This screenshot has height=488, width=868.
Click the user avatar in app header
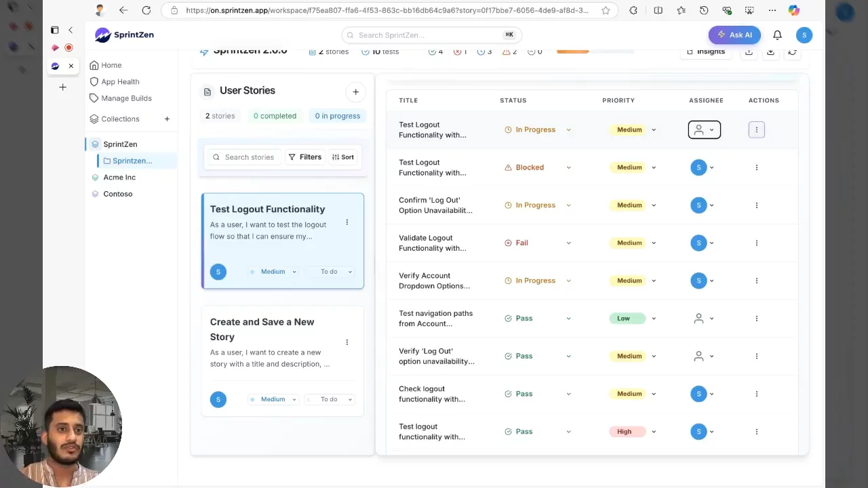pyautogui.click(x=804, y=35)
